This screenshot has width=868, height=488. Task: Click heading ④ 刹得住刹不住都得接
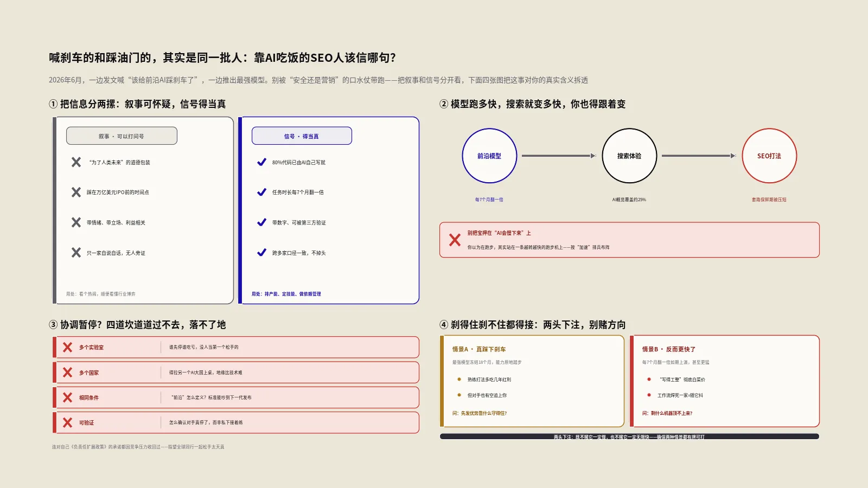click(532, 325)
